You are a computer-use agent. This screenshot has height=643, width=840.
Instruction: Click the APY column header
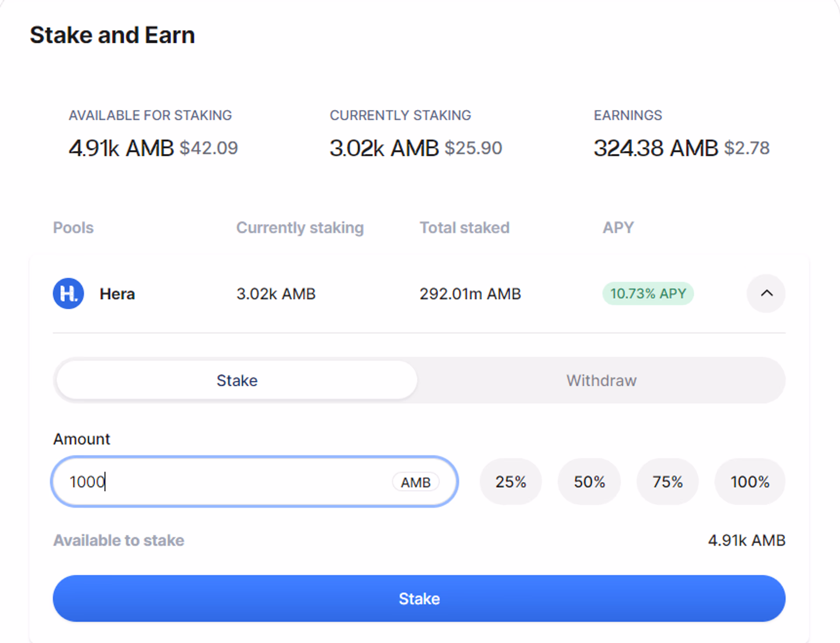(618, 227)
